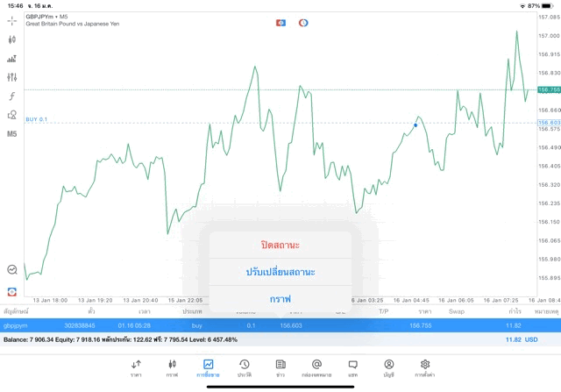Open the 'กล่องจดหมาย' mailbox tab

click(x=316, y=367)
